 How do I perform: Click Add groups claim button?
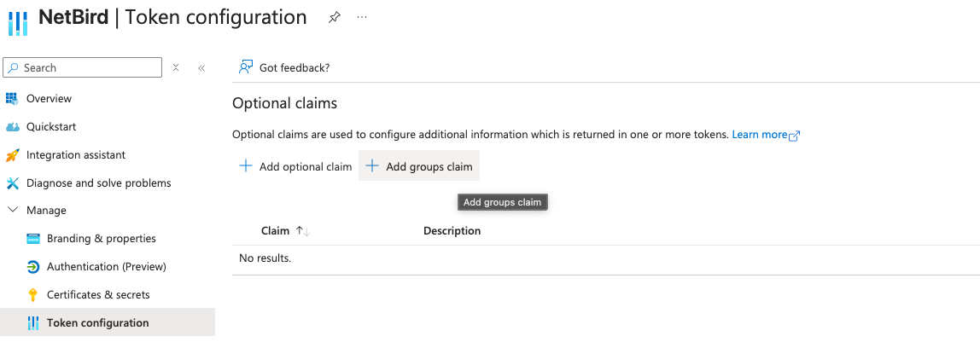419,166
